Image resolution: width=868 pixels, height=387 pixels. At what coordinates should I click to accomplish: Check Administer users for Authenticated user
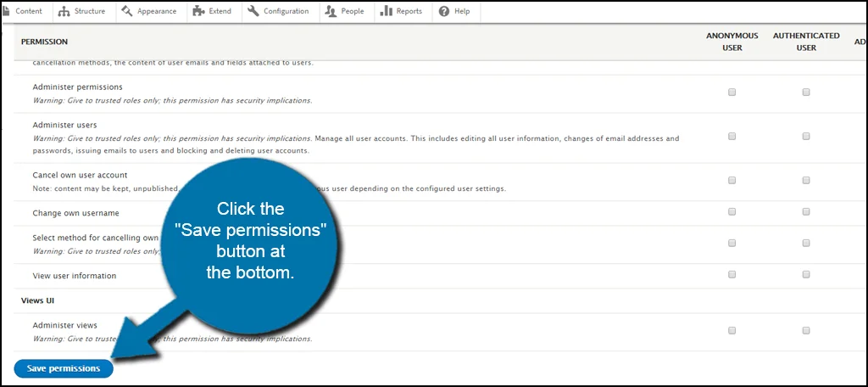(806, 136)
